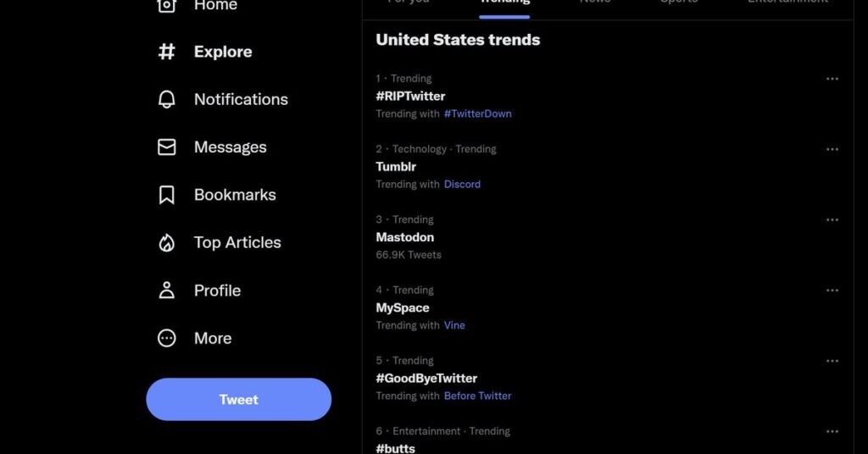Open ellipsis menu for #GoodByeTwitter trend
This screenshot has width=868, height=454.
coord(832,361)
